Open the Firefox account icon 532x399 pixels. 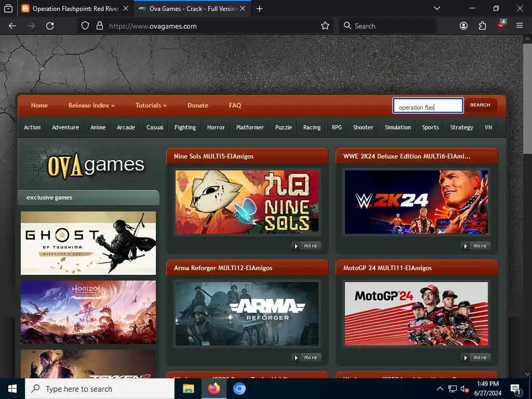tap(463, 26)
